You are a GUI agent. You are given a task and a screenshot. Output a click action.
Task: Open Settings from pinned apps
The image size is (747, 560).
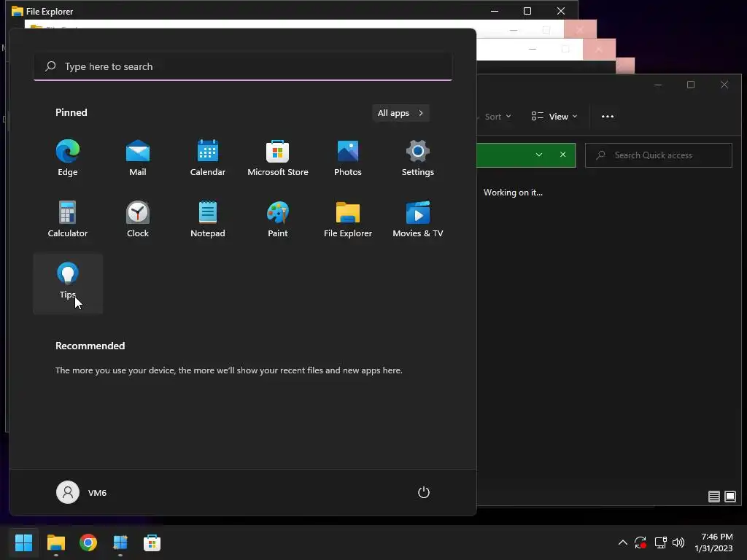418,158
